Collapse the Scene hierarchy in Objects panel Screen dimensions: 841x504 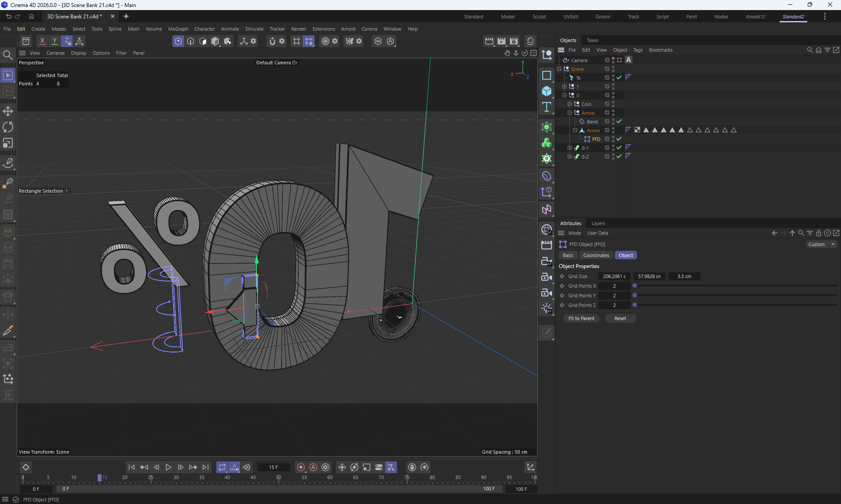pyautogui.click(x=559, y=69)
